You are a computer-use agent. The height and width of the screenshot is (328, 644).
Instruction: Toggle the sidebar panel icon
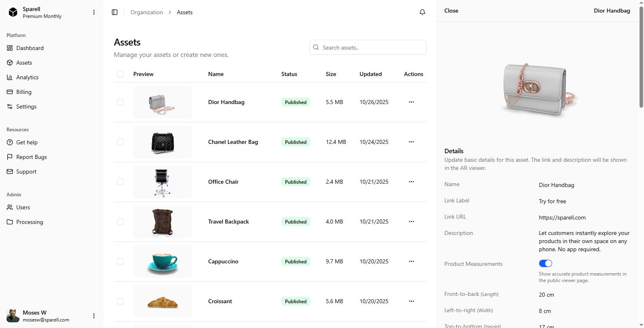click(115, 13)
